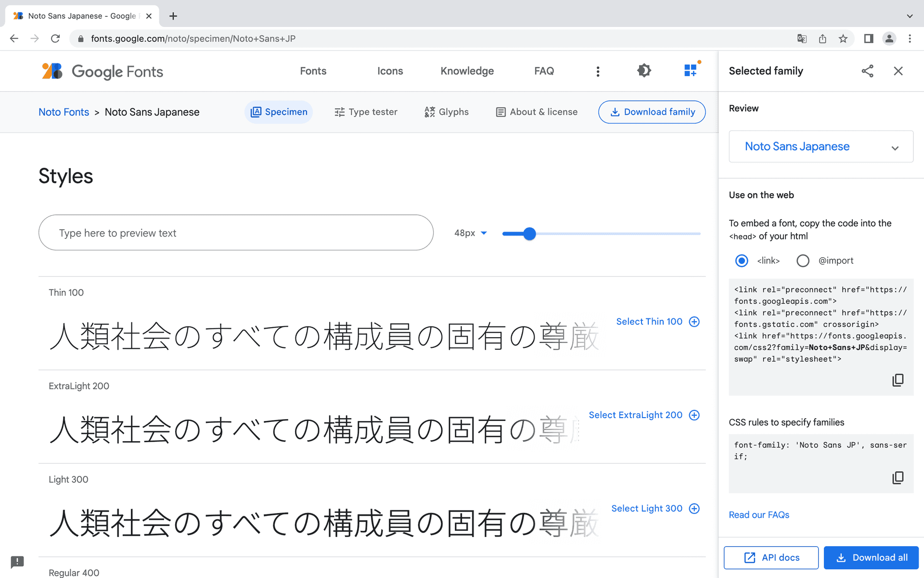Add Light 300 with plus icon
Viewport: 924px width, 578px height.
coord(694,509)
